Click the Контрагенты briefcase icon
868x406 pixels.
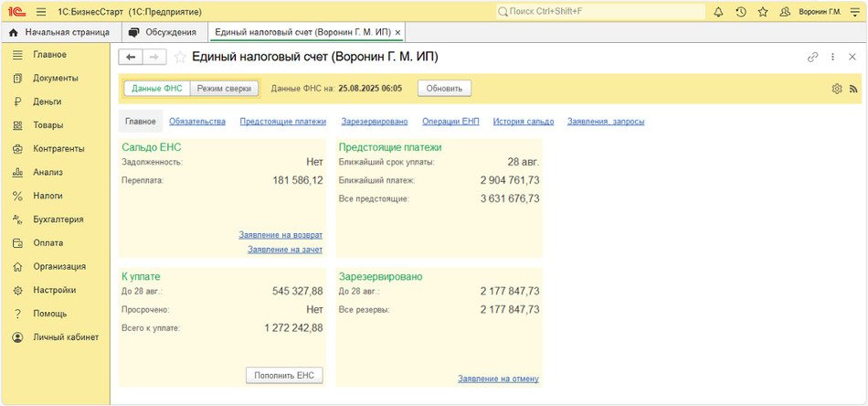pyautogui.click(x=17, y=149)
